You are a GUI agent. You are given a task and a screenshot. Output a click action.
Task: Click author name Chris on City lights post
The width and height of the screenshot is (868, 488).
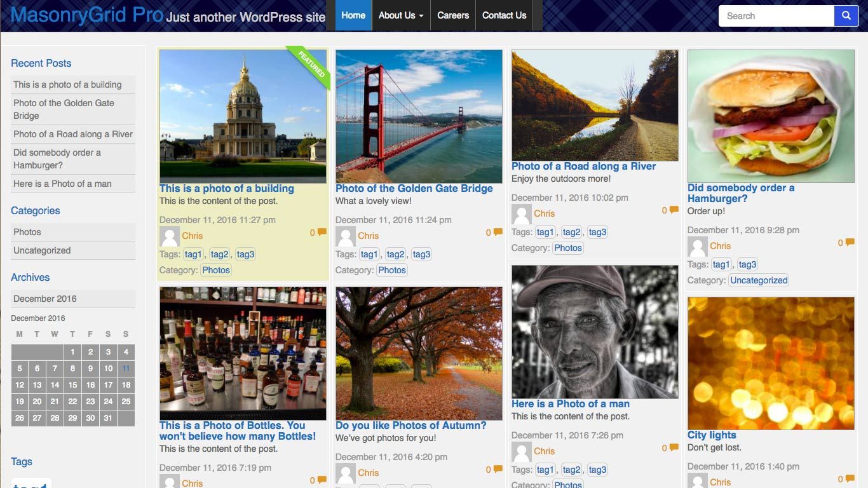click(721, 482)
